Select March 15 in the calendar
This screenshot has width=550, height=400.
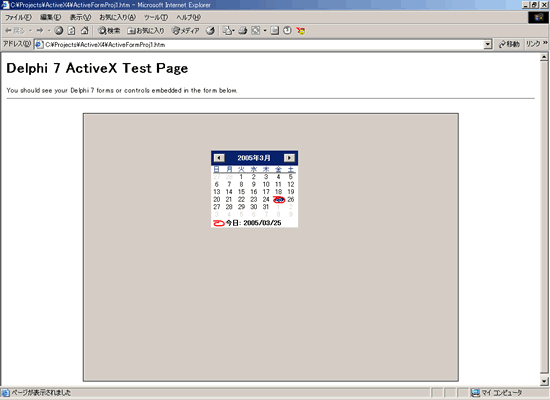[x=241, y=192]
